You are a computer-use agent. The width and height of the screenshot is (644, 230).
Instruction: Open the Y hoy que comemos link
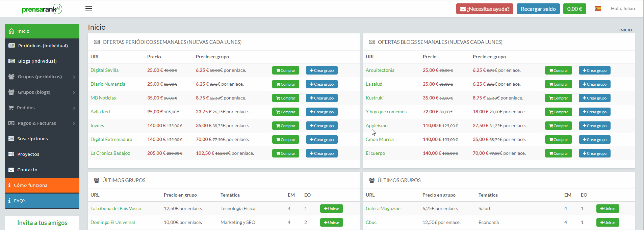click(x=386, y=112)
